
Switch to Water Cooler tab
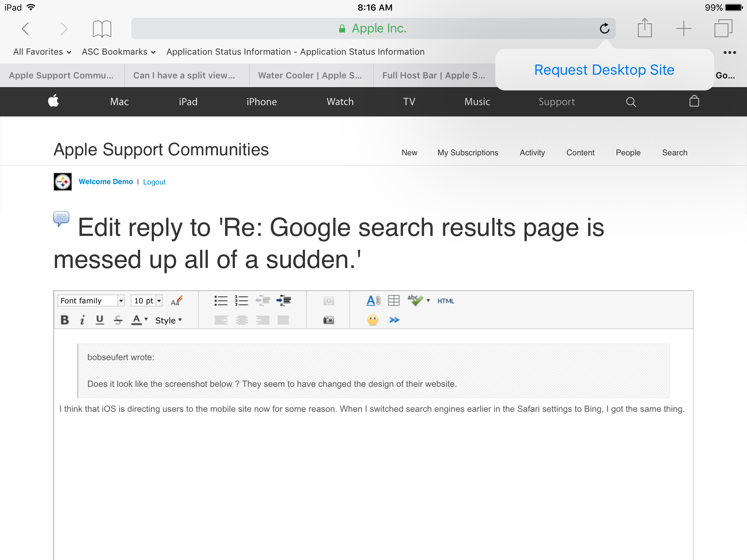[x=310, y=75]
